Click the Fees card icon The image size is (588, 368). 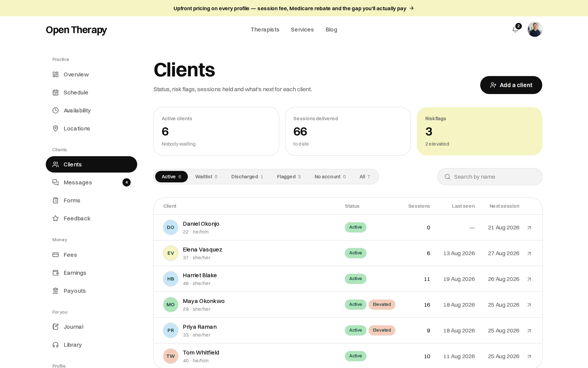point(56,255)
